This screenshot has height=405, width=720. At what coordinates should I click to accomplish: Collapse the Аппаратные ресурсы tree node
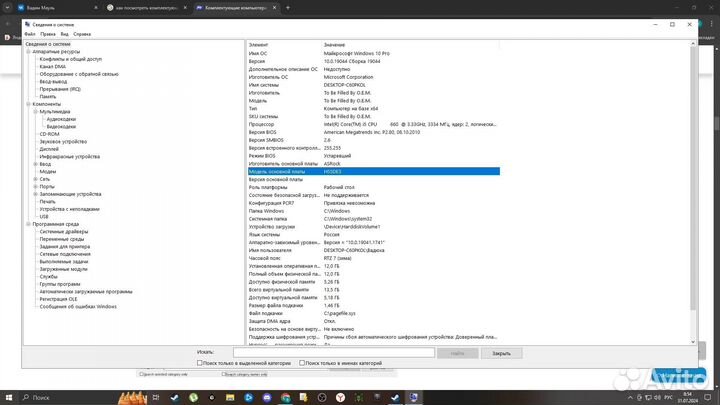[x=28, y=51]
